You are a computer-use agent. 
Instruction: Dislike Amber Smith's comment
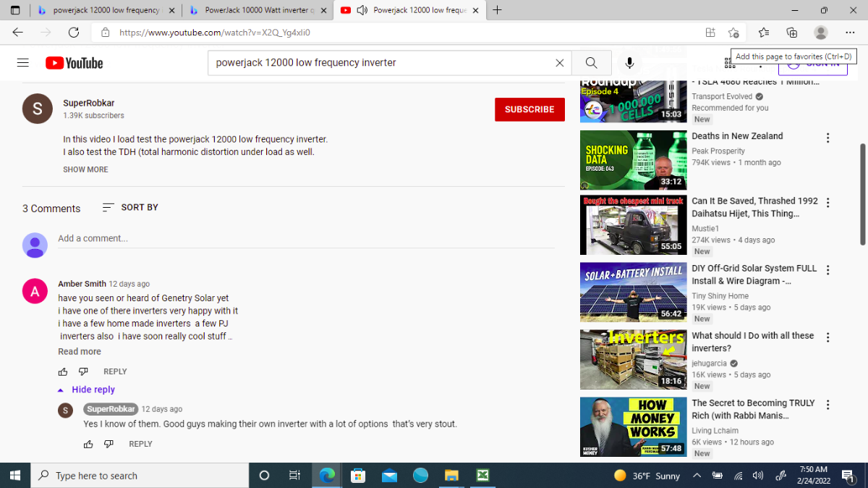pos(83,371)
